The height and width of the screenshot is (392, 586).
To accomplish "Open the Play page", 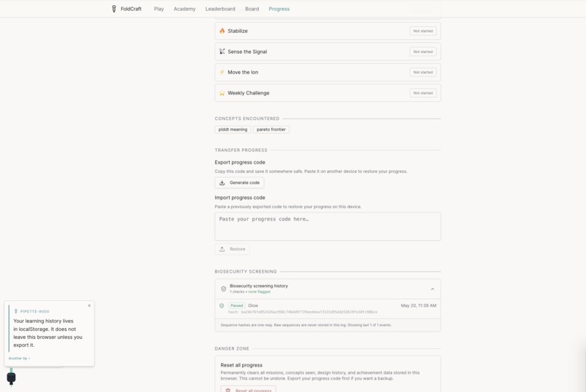I will [158, 9].
